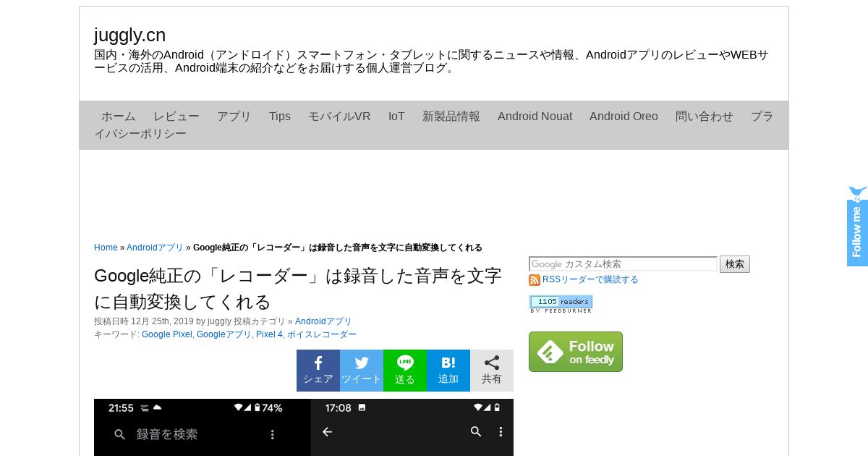
Task: Tweet this article (ツイート)
Action: coord(362,371)
